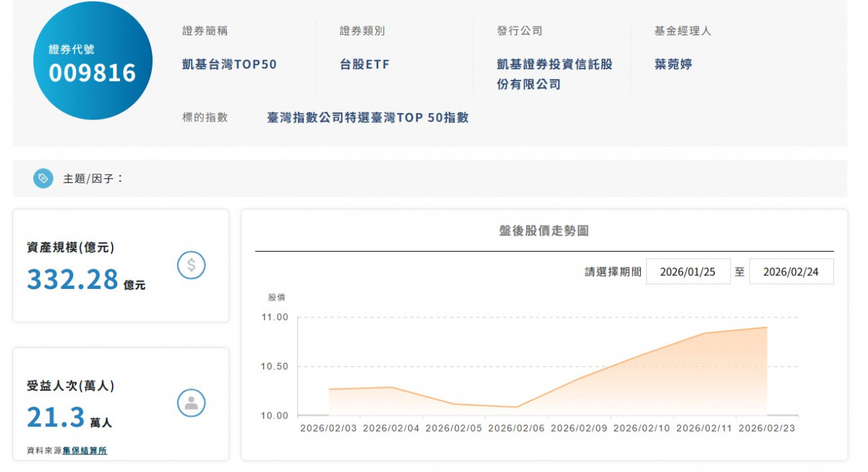
Task: Click the tag icon next to 主題/因子
Action: (x=43, y=178)
